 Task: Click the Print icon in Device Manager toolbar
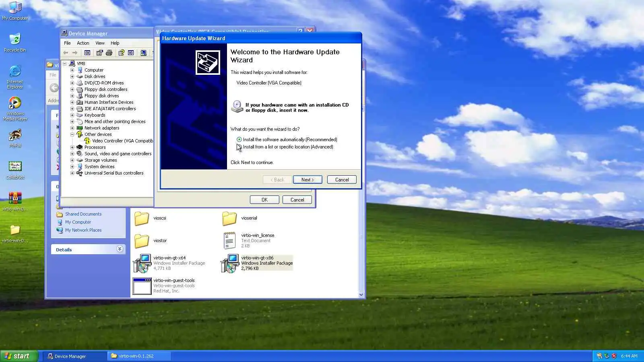109,53
